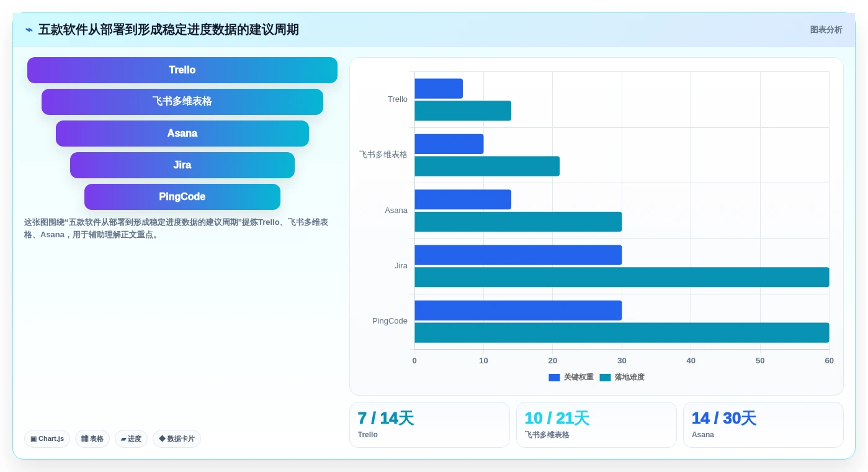Open the 14 / 30天 Asana data card
868x472 pixels.
click(763, 425)
